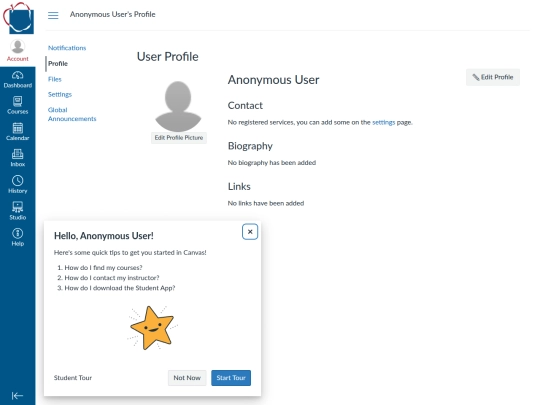Screen dimensions: 540x405
Task: Open the Notifications page link
Action: 67,48
